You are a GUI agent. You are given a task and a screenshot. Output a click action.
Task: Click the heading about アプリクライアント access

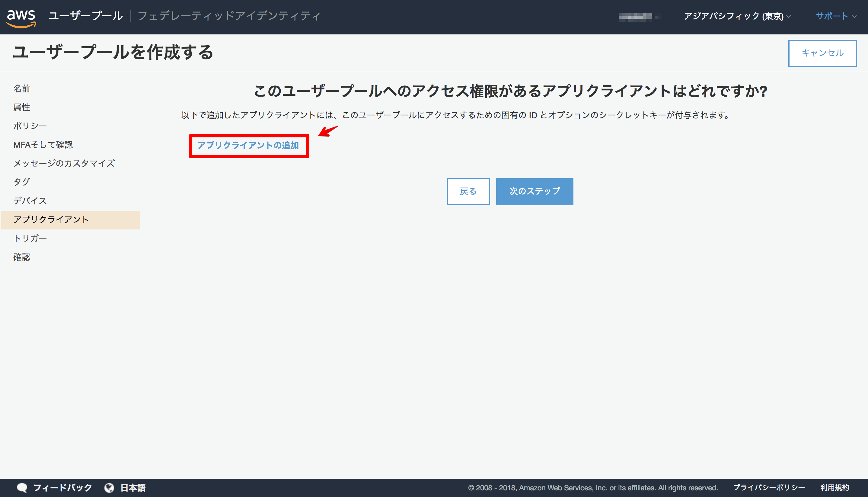click(510, 91)
